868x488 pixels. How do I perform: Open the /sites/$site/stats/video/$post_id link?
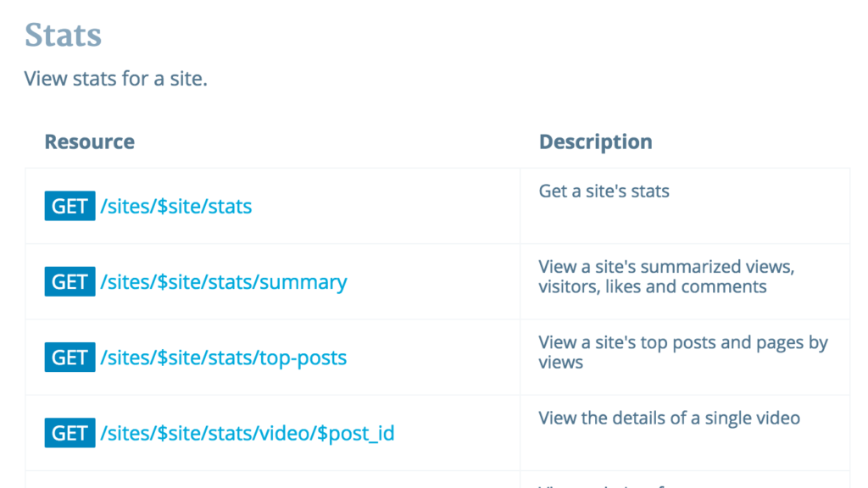pyautogui.click(x=248, y=433)
